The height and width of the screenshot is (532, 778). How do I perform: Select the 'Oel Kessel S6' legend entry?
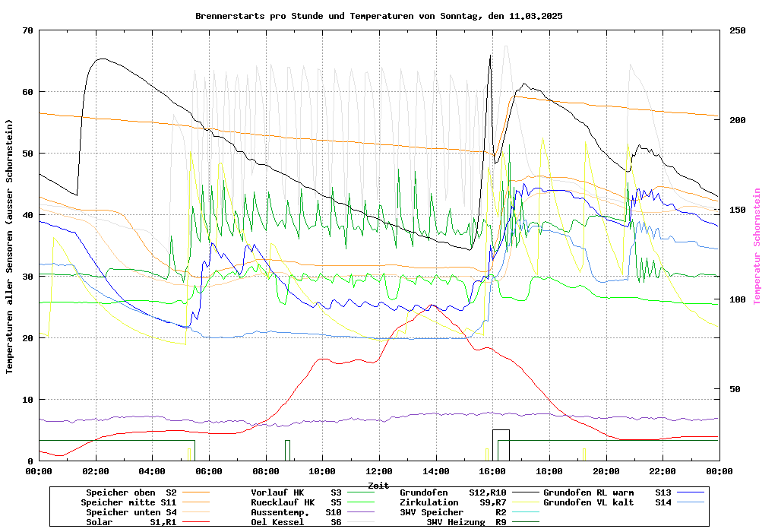[x=296, y=522]
